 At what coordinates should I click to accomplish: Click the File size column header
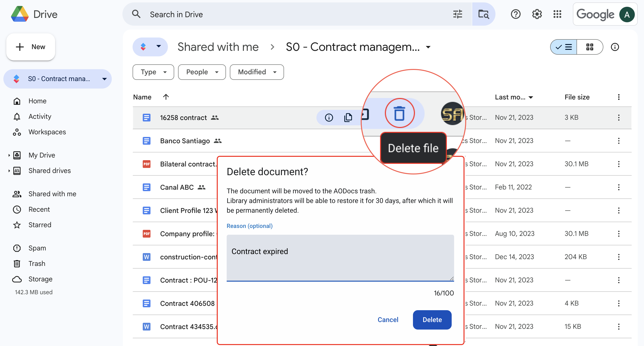pyautogui.click(x=577, y=97)
